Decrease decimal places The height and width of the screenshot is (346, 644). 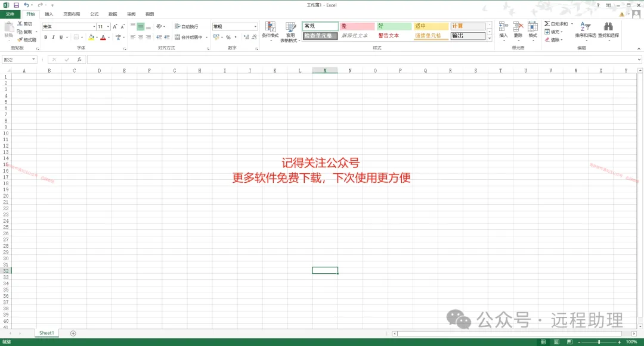[x=254, y=37]
